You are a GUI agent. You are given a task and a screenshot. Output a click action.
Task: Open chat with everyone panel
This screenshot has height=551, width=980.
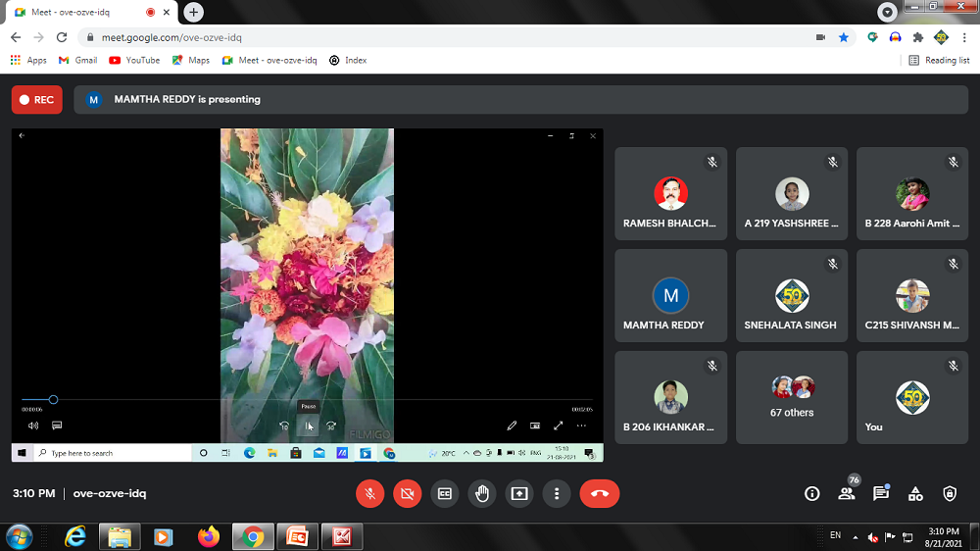point(880,494)
